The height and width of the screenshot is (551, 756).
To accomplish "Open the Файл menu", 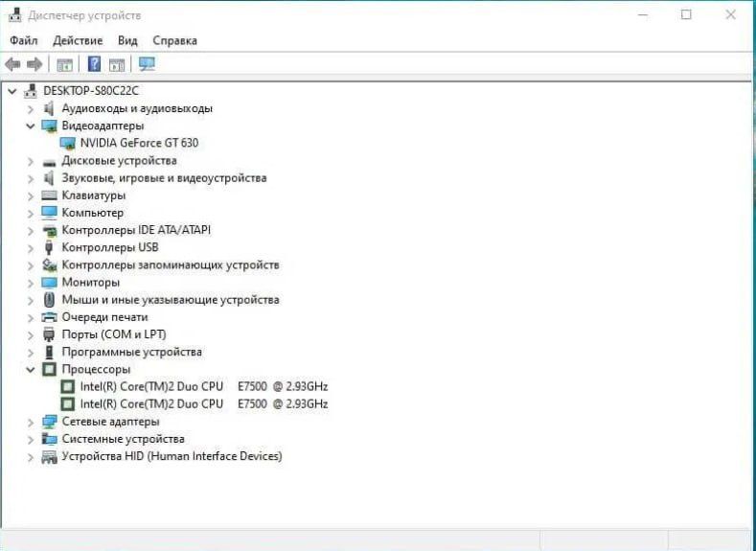I will click(24, 40).
